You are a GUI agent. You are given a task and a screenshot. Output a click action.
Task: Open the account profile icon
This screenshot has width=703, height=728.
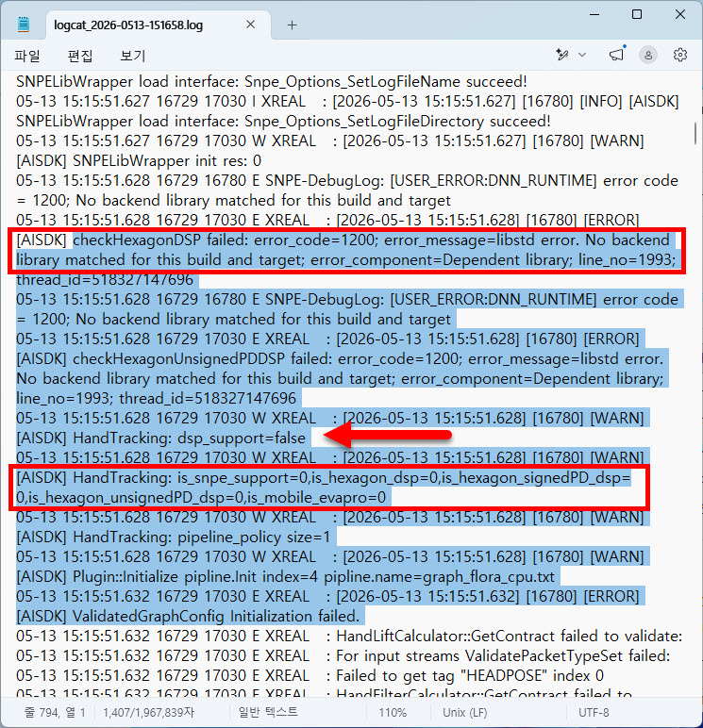(648, 55)
